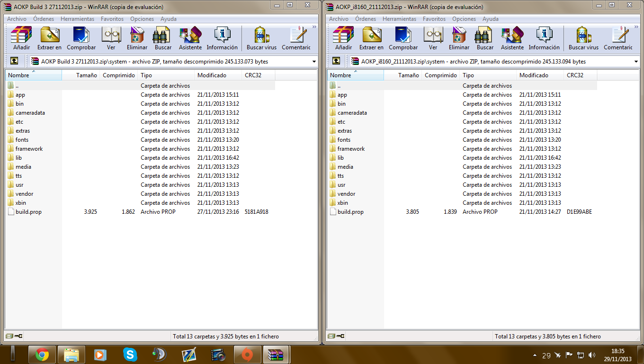
Task: Click Buscar binoculars icon in the AOKP_i8160 window
Action: point(485,38)
